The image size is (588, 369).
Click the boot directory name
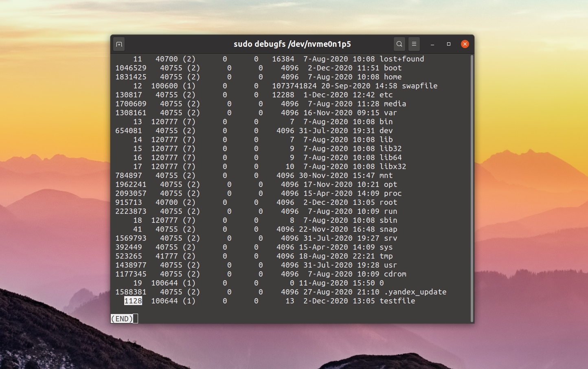[393, 68]
